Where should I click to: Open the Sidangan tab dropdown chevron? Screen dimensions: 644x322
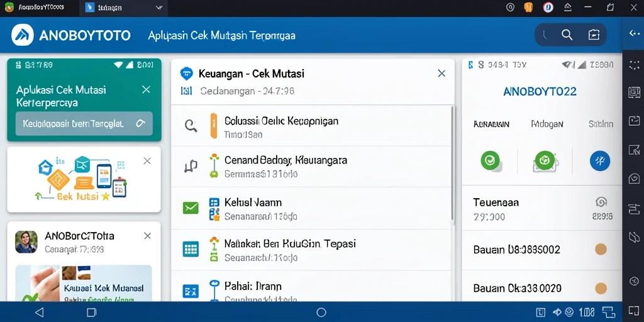159,8
